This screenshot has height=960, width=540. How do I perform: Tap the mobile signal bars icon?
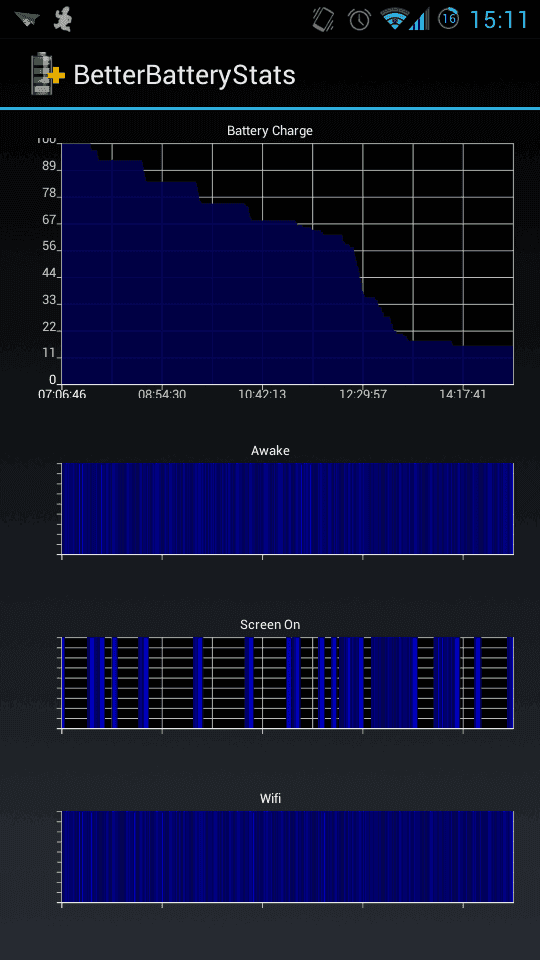point(419,20)
